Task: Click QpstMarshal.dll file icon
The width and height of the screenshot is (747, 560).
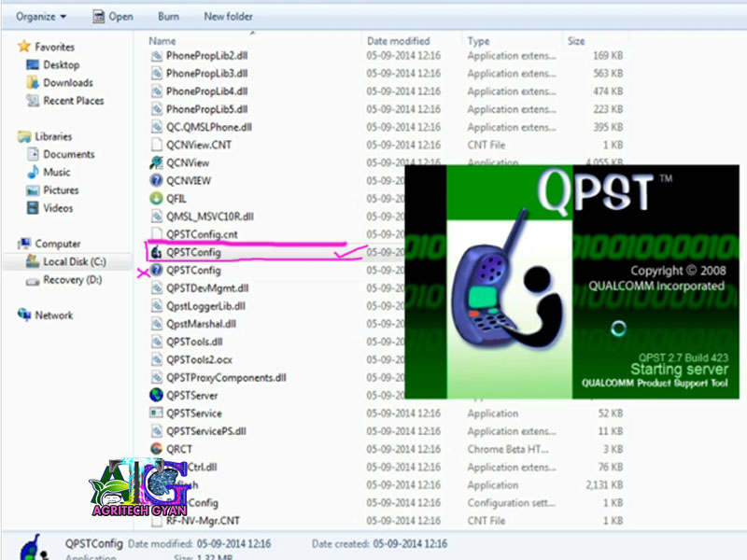Action: click(x=156, y=324)
